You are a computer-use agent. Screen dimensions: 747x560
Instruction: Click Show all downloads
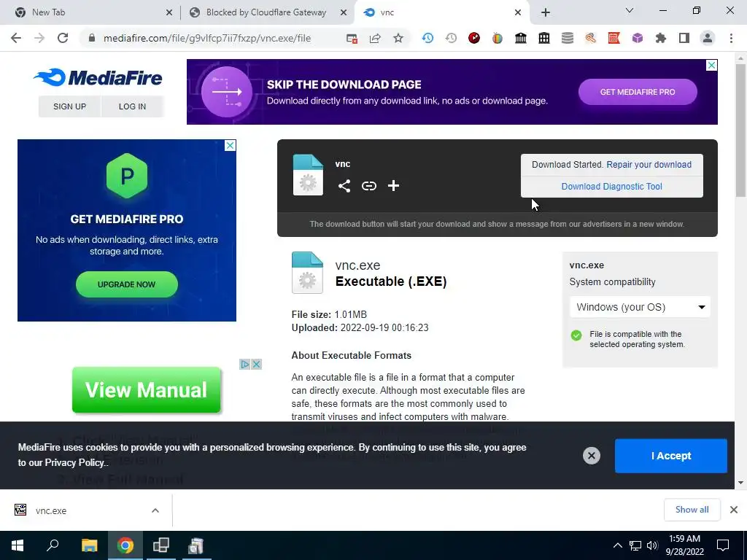point(692,510)
